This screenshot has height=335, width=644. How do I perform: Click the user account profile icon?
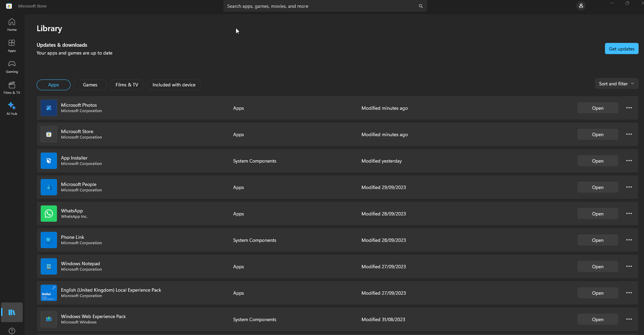581,6
